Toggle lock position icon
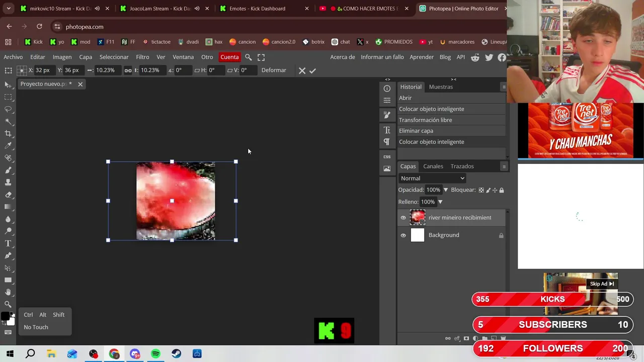Image resolution: width=644 pixels, height=362 pixels. click(495, 190)
